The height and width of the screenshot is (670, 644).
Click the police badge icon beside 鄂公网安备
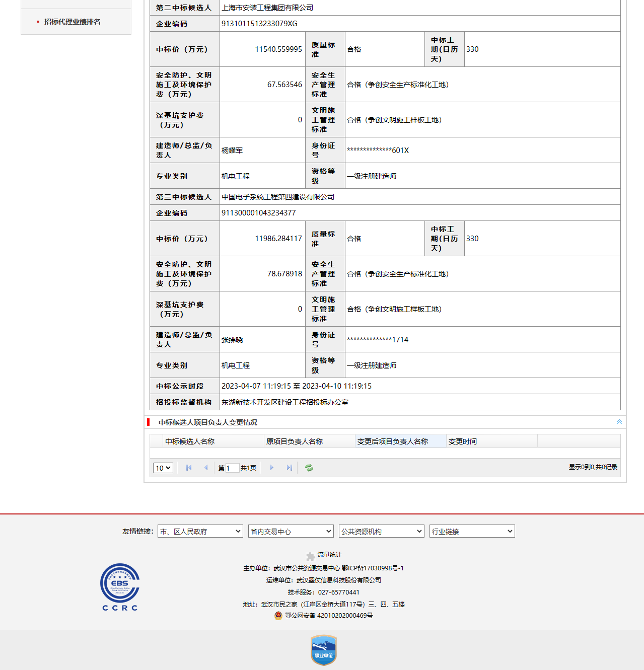tap(278, 615)
